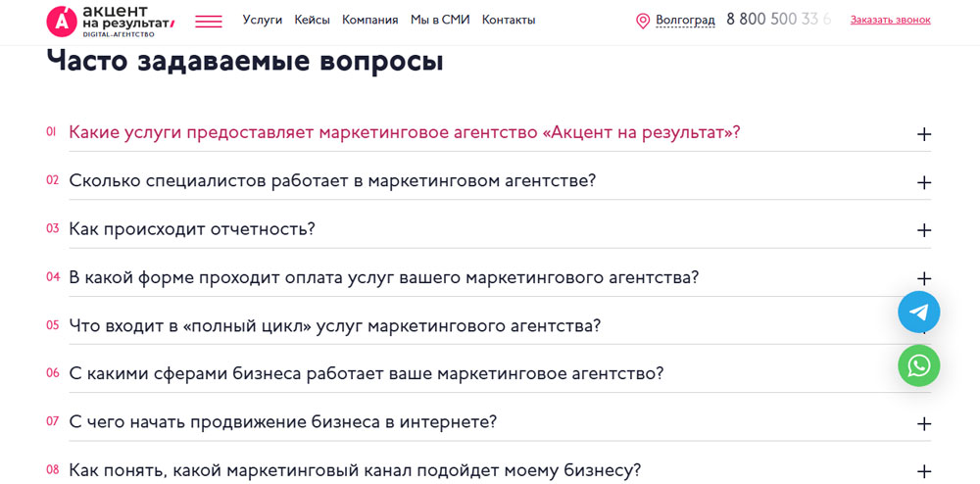
Task: Expand plus for Как происходит отчетность
Action: pos(924,230)
